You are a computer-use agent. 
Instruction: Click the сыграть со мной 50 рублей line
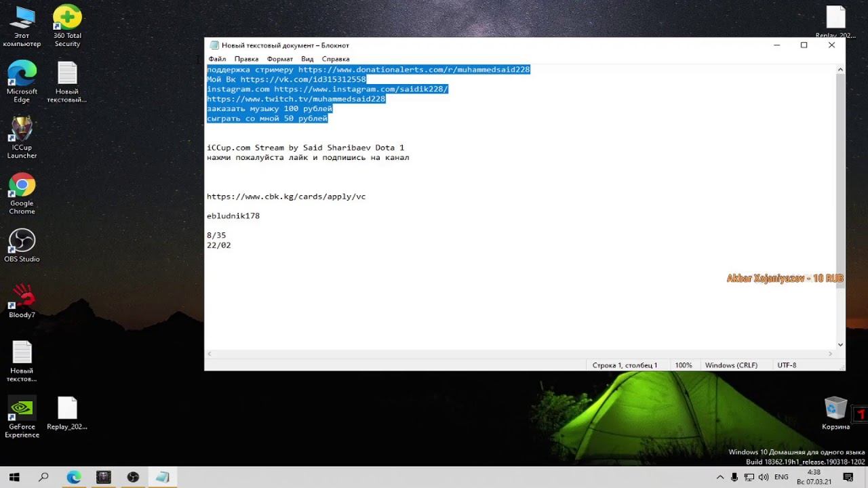click(x=267, y=119)
